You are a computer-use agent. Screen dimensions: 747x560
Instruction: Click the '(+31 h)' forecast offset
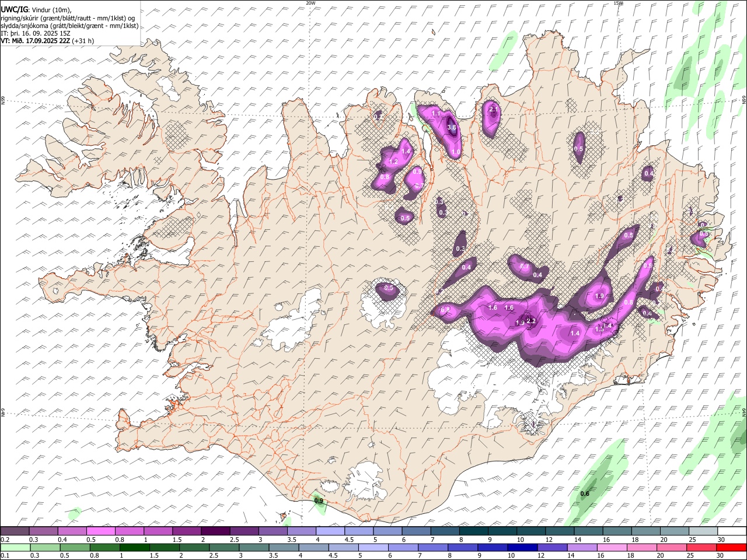click(x=83, y=41)
